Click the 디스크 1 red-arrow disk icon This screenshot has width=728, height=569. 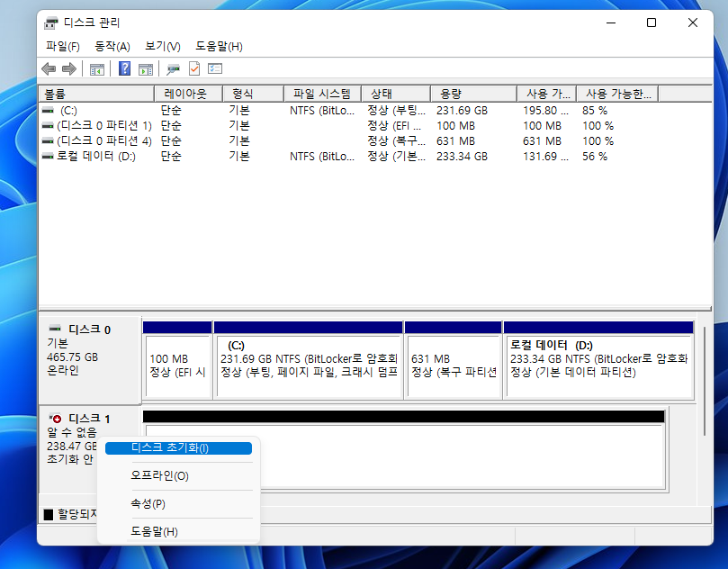55,418
